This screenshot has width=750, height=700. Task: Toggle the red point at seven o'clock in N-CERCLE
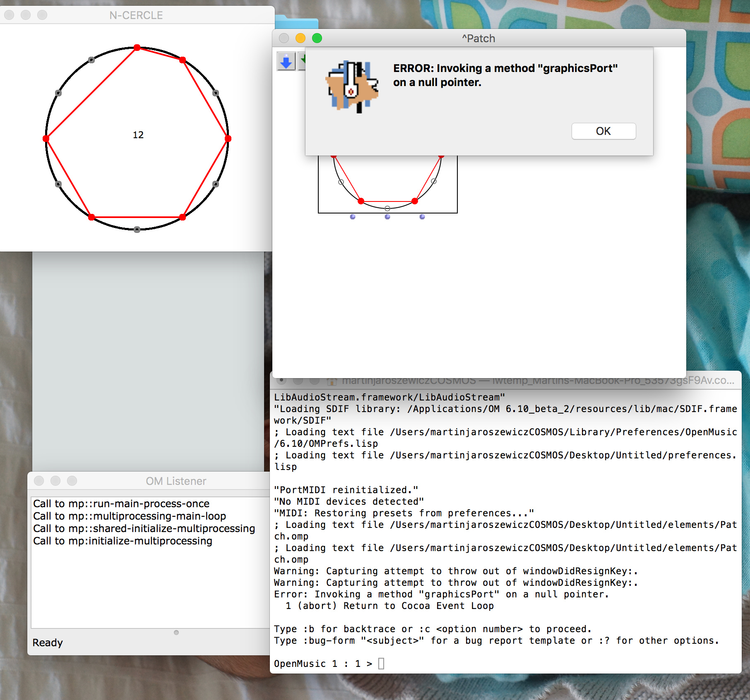(x=91, y=217)
